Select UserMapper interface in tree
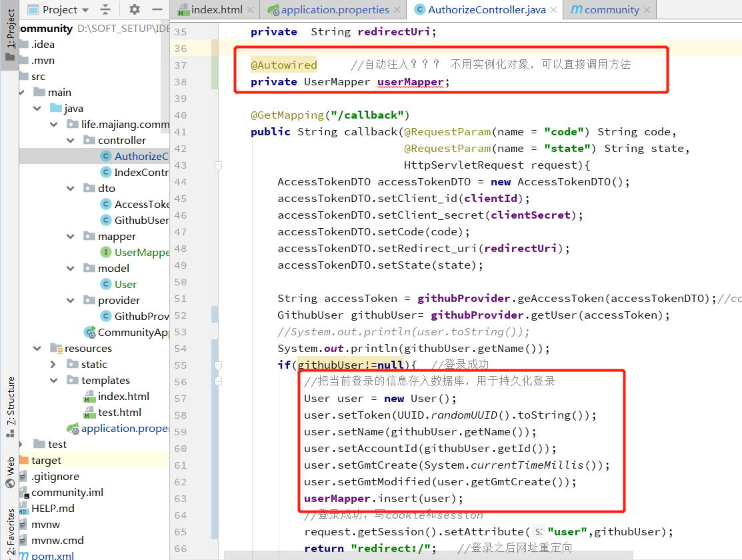 pyautogui.click(x=135, y=252)
